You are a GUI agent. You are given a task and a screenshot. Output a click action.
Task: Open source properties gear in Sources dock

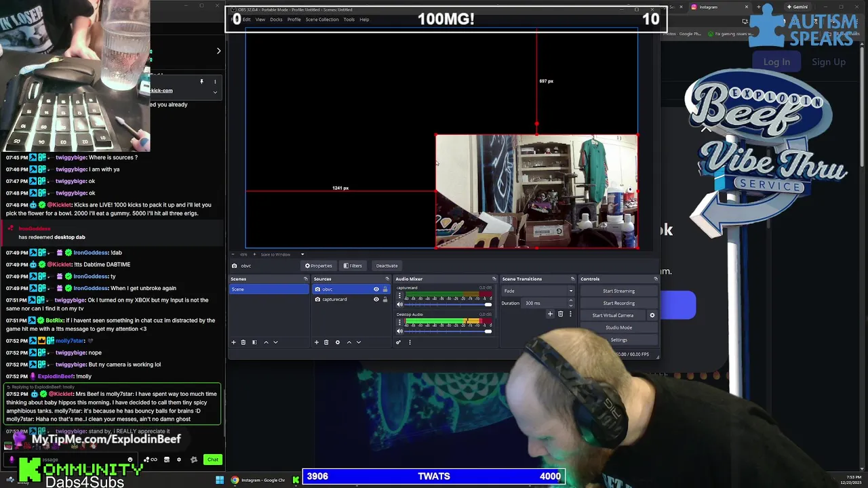tap(338, 342)
